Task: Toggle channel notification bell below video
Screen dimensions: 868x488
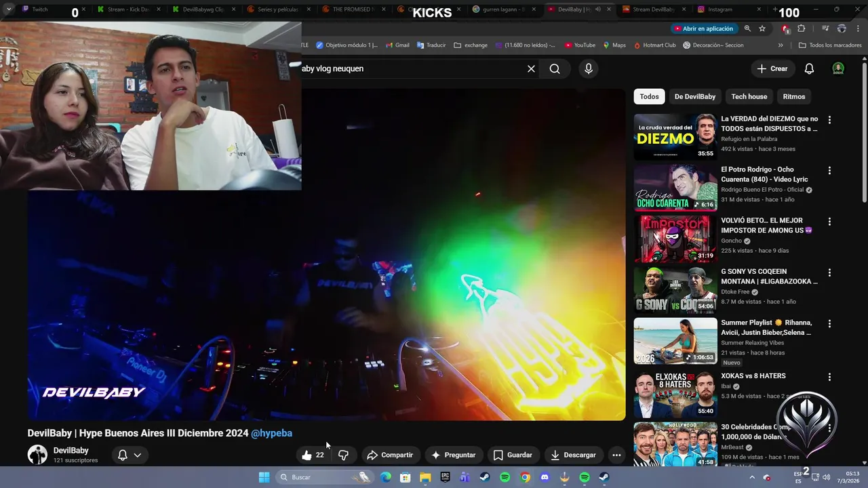Action: click(x=123, y=455)
